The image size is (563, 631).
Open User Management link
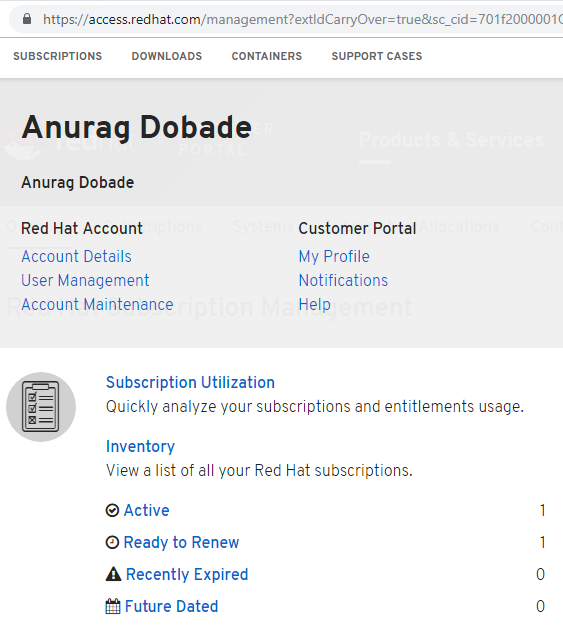85,280
